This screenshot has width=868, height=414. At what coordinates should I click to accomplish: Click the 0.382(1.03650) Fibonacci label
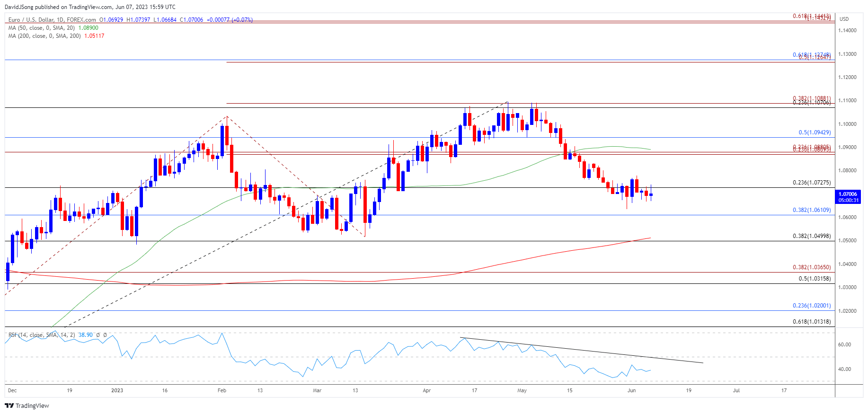(812, 267)
